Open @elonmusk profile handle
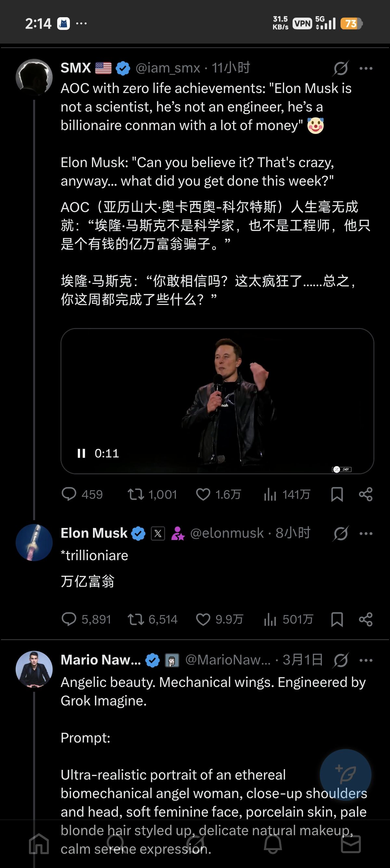Screen dimensions: 390x868 pyautogui.click(x=227, y=533)
